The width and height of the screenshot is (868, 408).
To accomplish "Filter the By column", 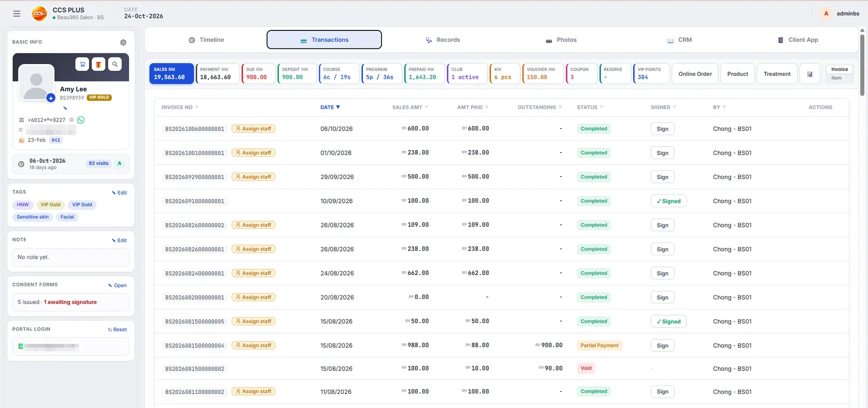I will click(724, 107).
